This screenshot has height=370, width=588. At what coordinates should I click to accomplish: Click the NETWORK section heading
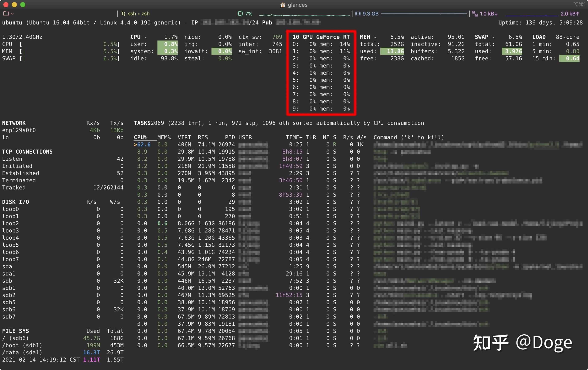pyautogui.click(x=14, y=123)
